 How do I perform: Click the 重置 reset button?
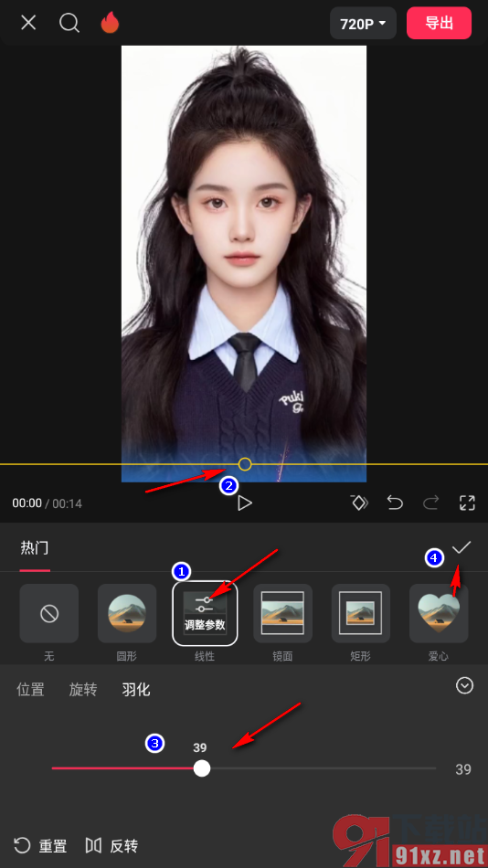tap(40, 846)
